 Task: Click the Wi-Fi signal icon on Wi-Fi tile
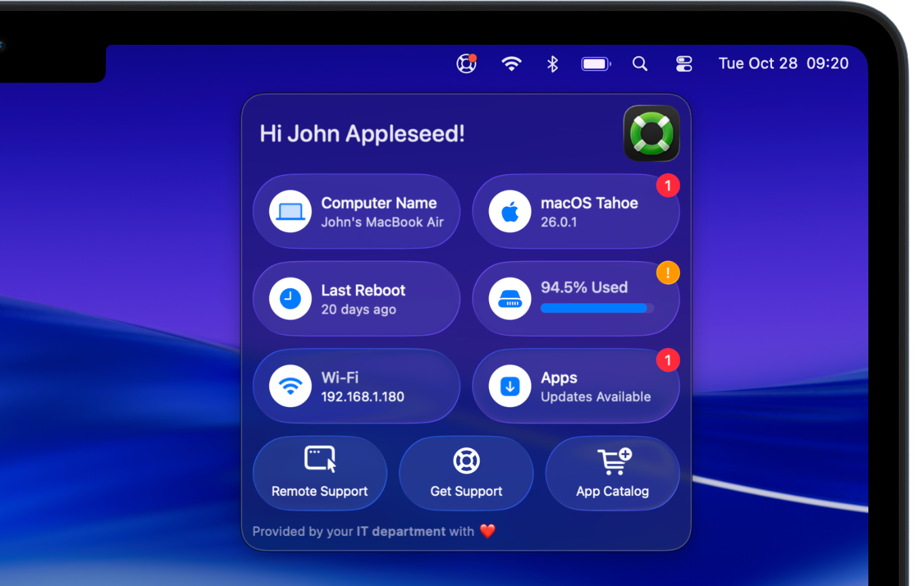coord(290,385)
